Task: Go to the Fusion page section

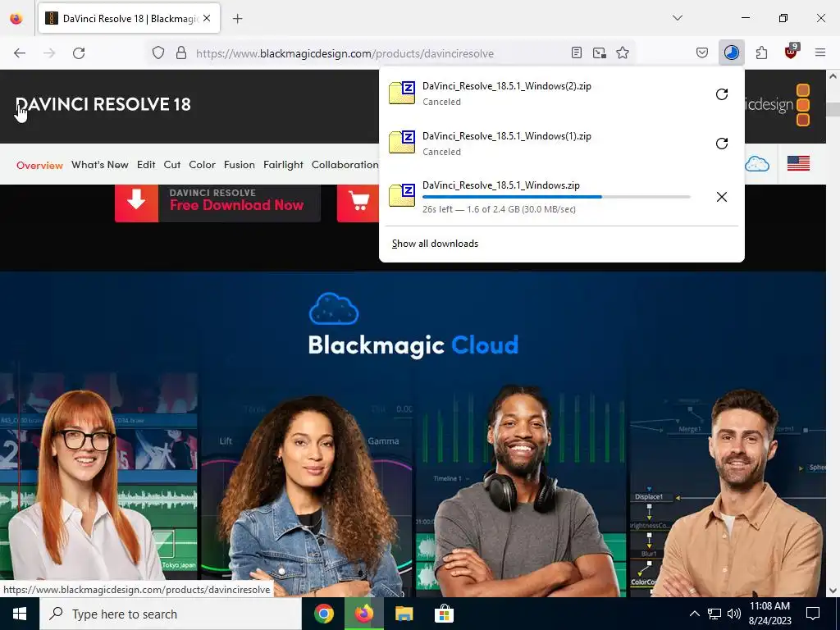Action: [x=240, y=165]
